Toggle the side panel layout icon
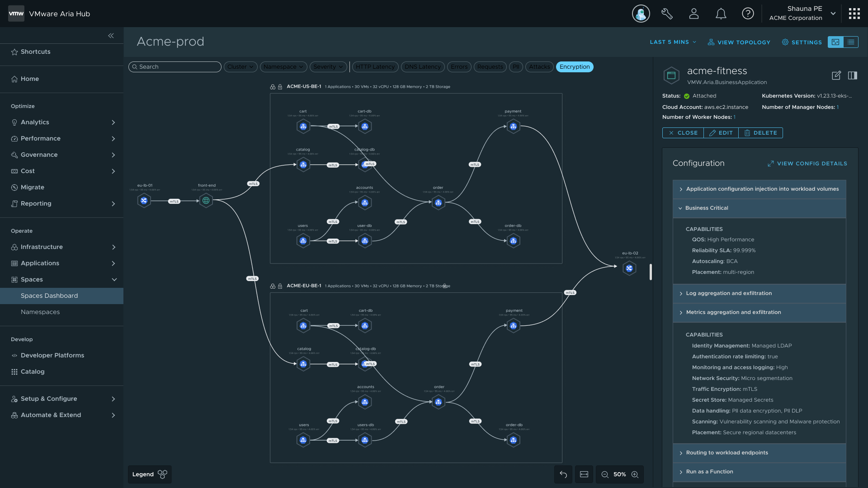This screenshot has height=488, width=868. pos(853,75)
